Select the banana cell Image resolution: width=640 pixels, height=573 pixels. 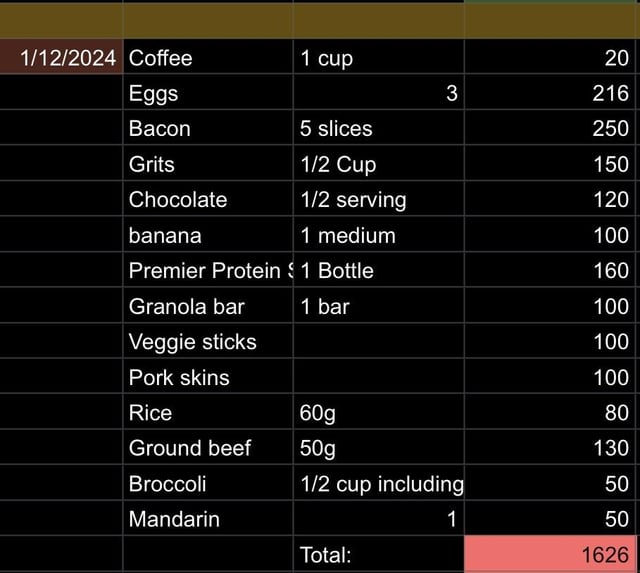click(208, 234)
